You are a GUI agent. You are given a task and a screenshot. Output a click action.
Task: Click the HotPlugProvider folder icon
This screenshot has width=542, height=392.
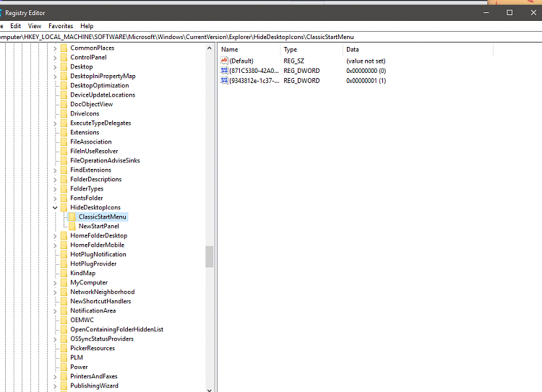pyautogui.click(x=64, y=263)
